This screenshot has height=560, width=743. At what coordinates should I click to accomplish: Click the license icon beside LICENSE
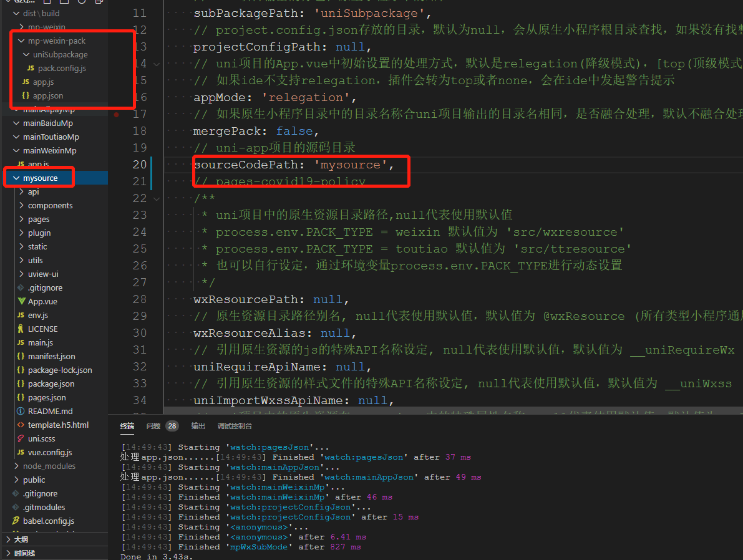pos(21,329)
